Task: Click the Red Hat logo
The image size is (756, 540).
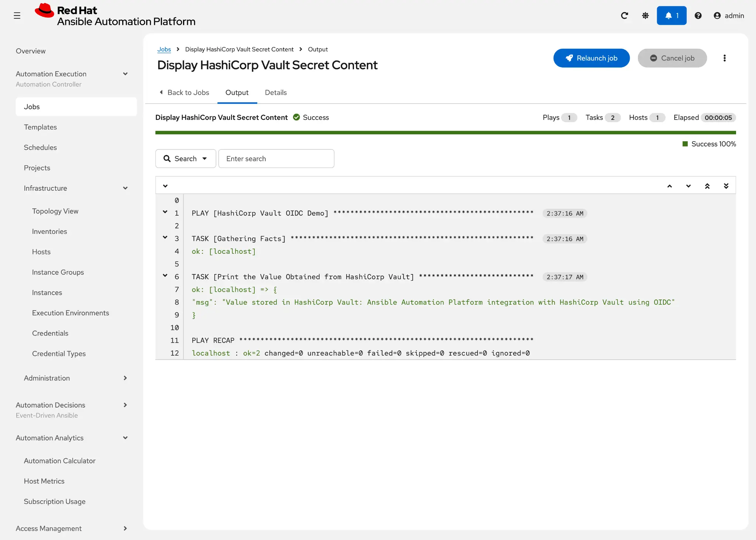Action: click(x=115, y=15)
